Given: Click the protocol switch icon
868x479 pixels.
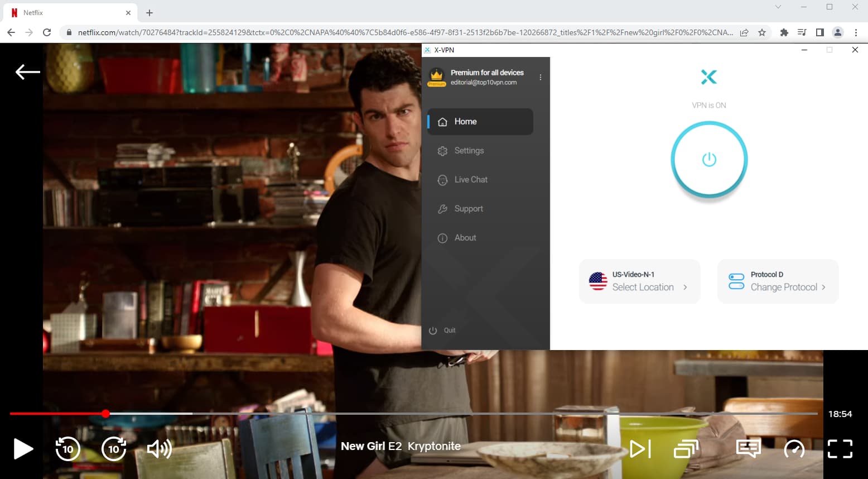Looking at the screenshot, I should click(736, 281).
